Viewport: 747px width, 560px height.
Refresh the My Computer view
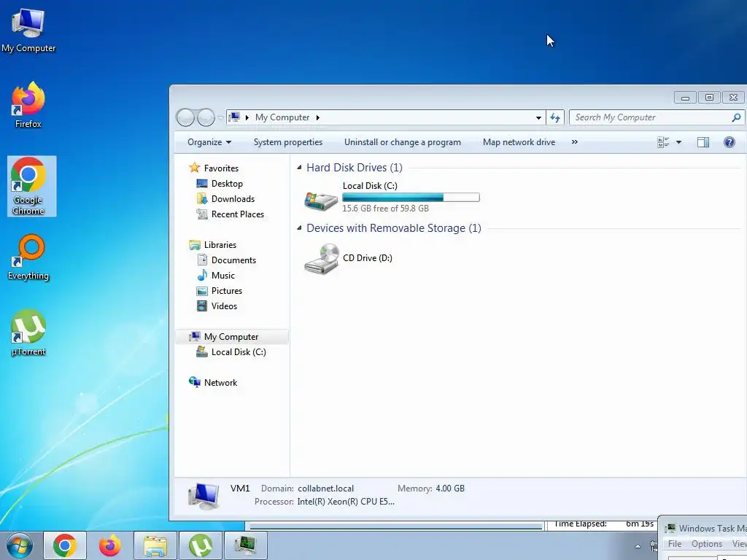(555, 117)
